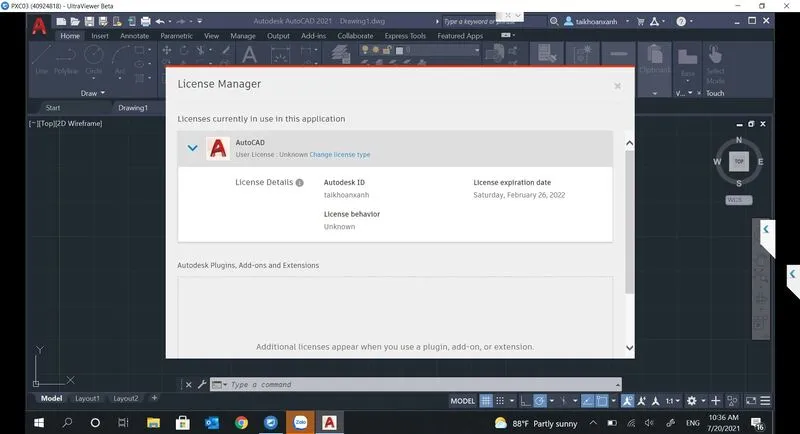Open the workspace switching gear icon
Screen dimensions: 800x434
(691, 401)
